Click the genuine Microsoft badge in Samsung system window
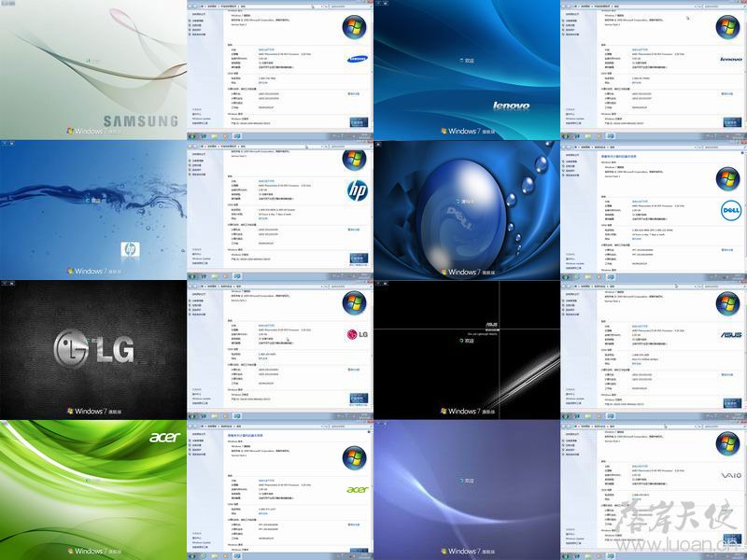The width and height of the screenshot is (747, 560). click(x=359, y=122)
